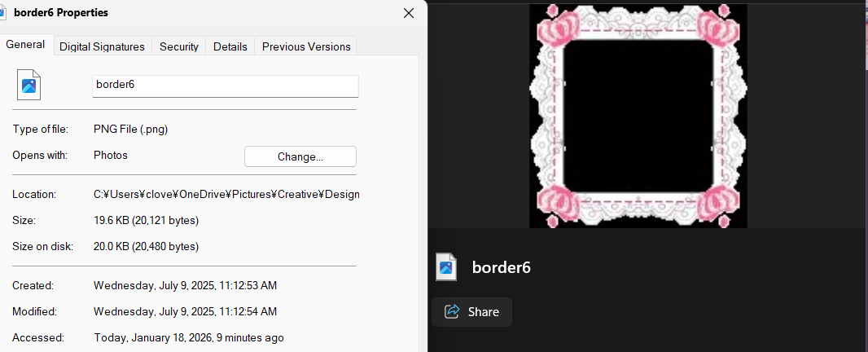Click the 'Location:' label
This screenshot has height=352, width=868.
[34, 195]
